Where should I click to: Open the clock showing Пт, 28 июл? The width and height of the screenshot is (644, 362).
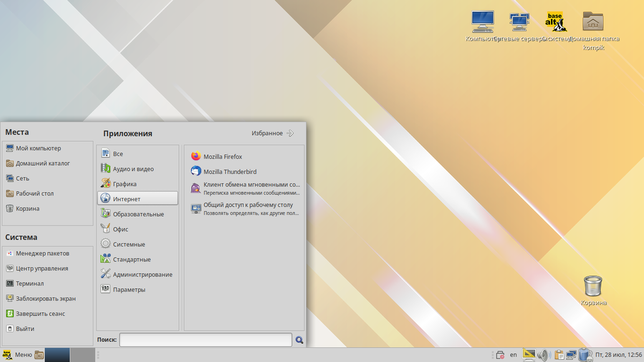(x=618, y=354)
